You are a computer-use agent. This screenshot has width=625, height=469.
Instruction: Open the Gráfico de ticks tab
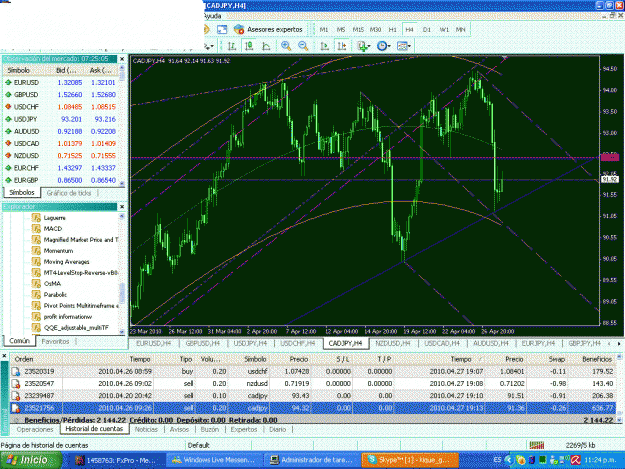(x=69, y=193)
